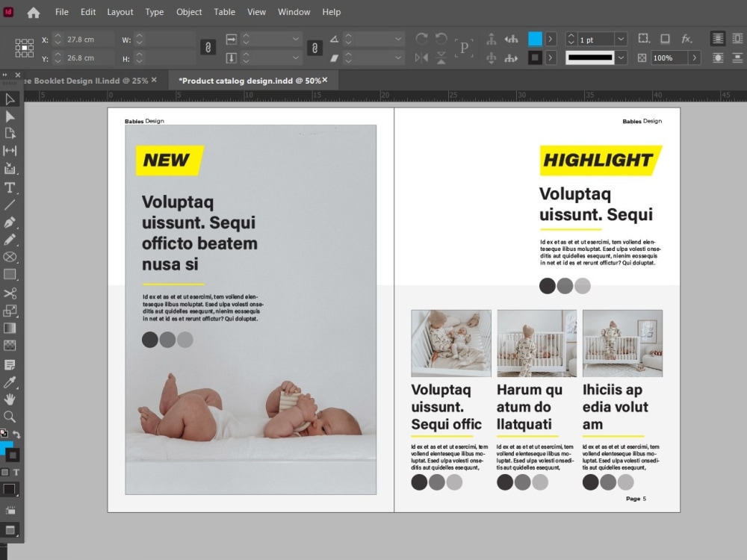Click the dark stroke color swatch in control bar
The image size is (747, 560).
[535, 57]
